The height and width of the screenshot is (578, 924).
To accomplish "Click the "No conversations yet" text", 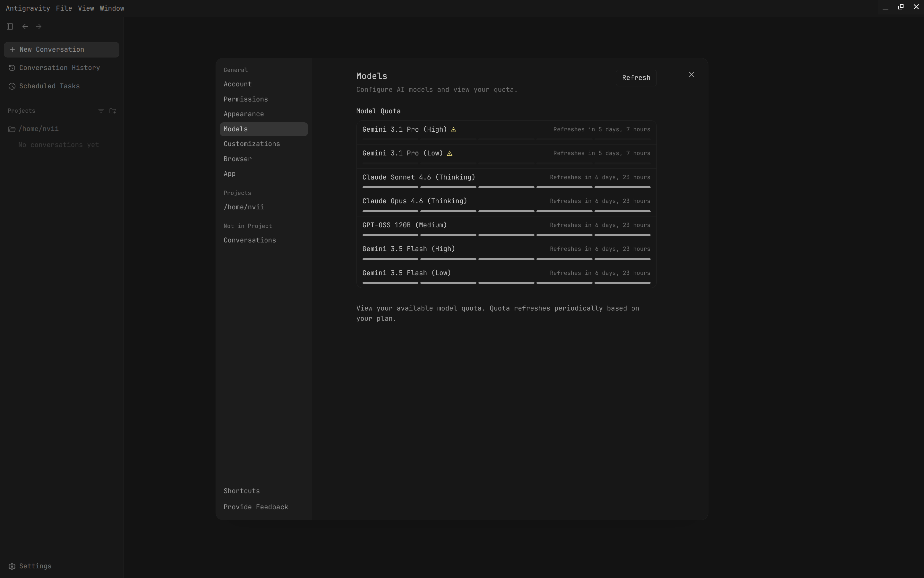I will click(x=59, y=145).
